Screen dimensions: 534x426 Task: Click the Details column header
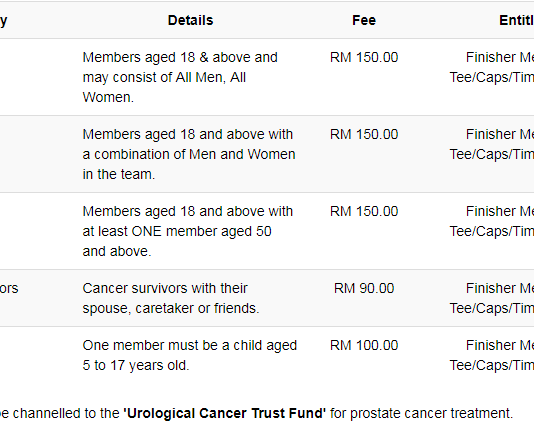pos(190,20)
